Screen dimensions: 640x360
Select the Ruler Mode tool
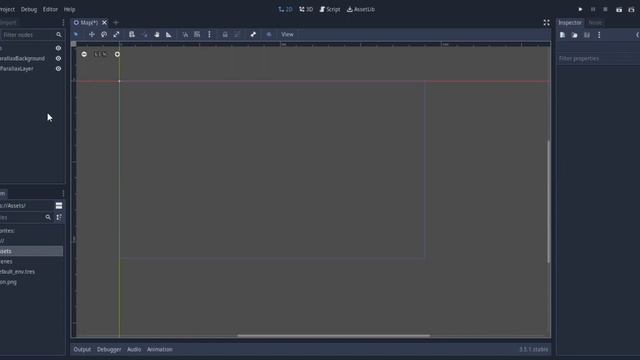click(169, 35)
